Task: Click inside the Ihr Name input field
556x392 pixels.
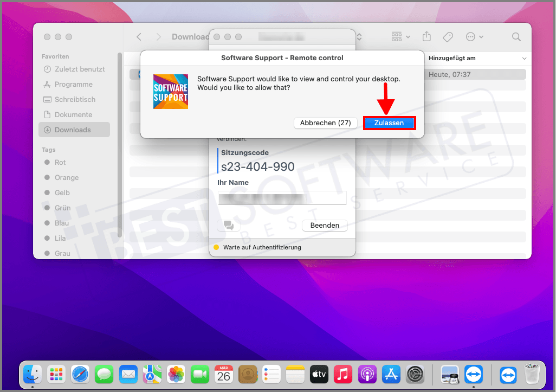Action: [x=282, y=198]
